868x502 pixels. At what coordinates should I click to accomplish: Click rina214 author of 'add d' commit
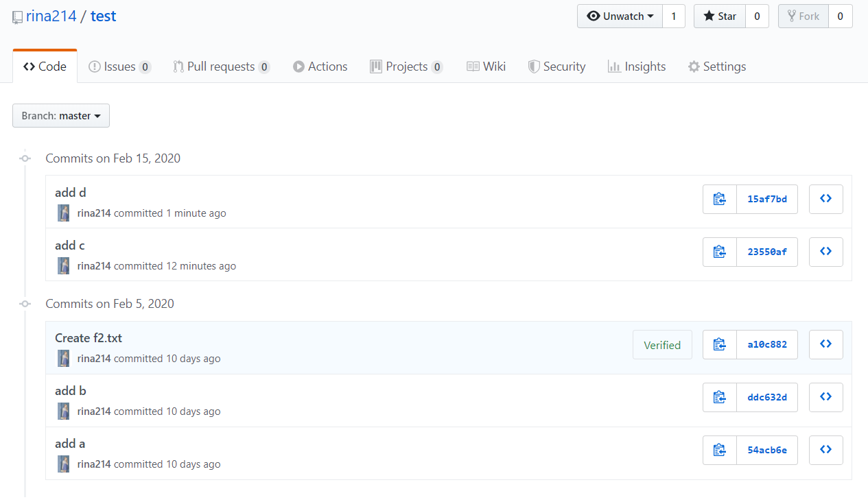click(94, 213)
